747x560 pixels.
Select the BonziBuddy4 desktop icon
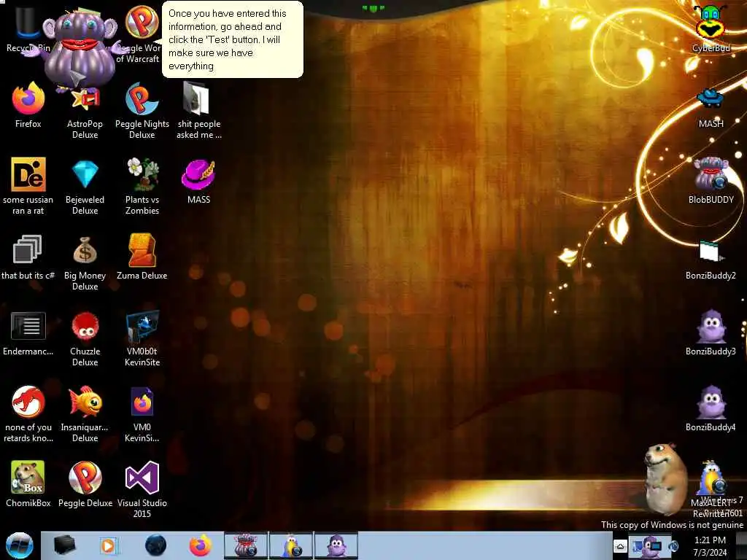click(711, 410)
